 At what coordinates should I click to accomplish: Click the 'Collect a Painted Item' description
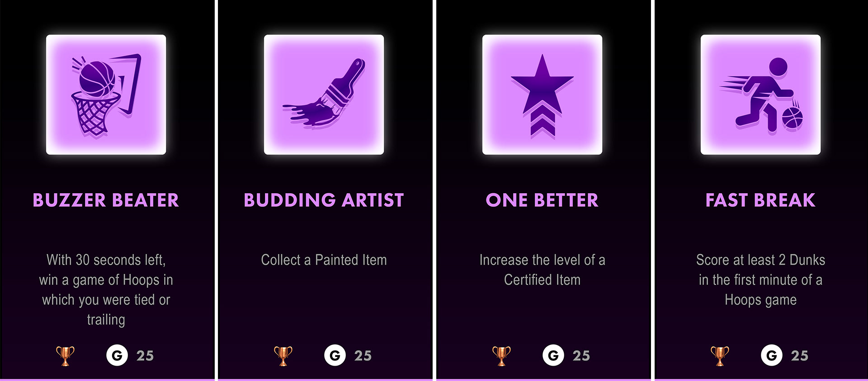(x=324, y=260)
